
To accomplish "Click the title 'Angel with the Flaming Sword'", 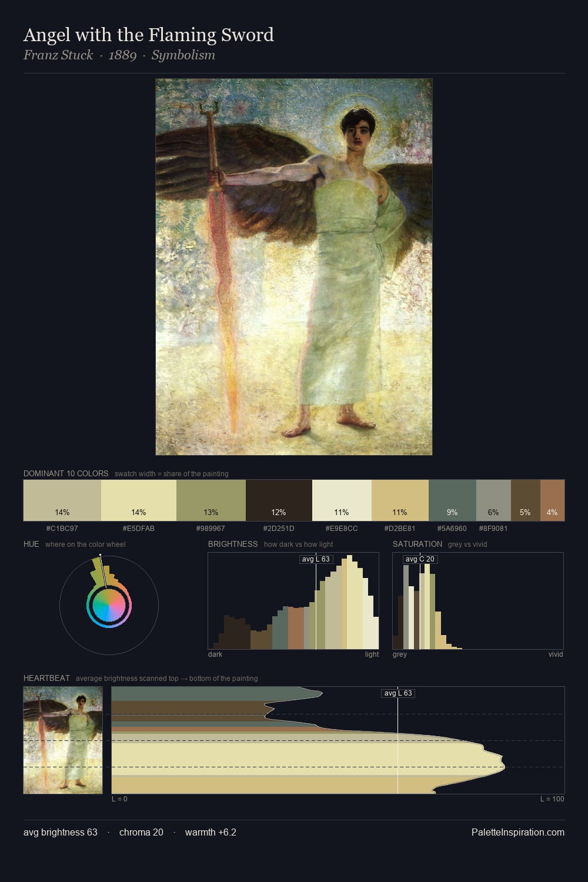I will [149, 35].
